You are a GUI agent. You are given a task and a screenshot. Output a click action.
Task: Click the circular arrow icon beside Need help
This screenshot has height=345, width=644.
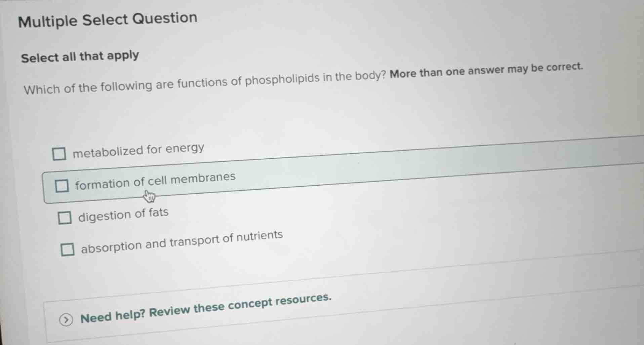click(66, 320)
